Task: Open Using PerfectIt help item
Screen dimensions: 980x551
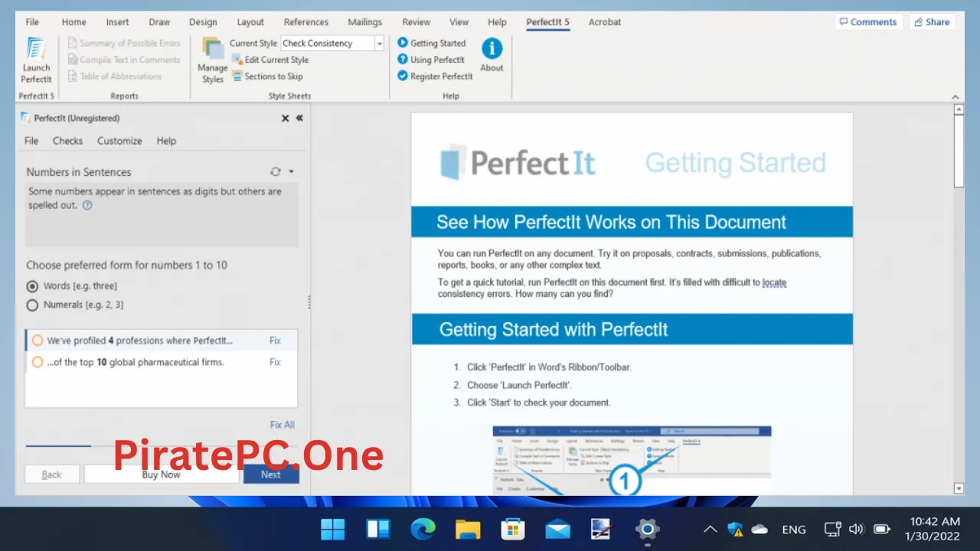Action: coord(431,60)
